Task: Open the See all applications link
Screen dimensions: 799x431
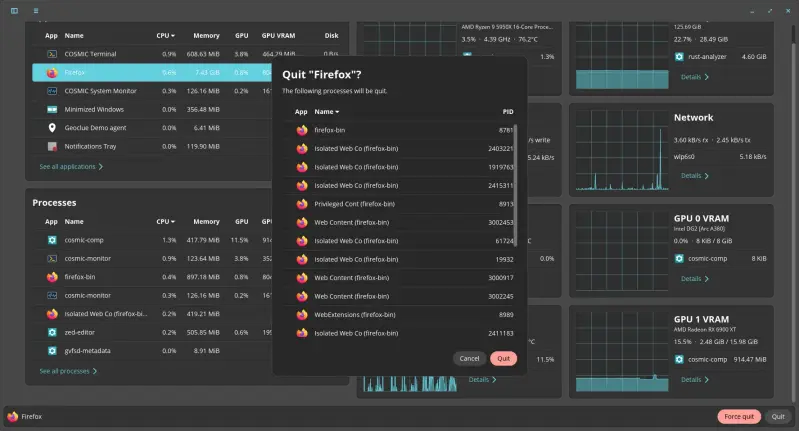Action: [71, 167]
